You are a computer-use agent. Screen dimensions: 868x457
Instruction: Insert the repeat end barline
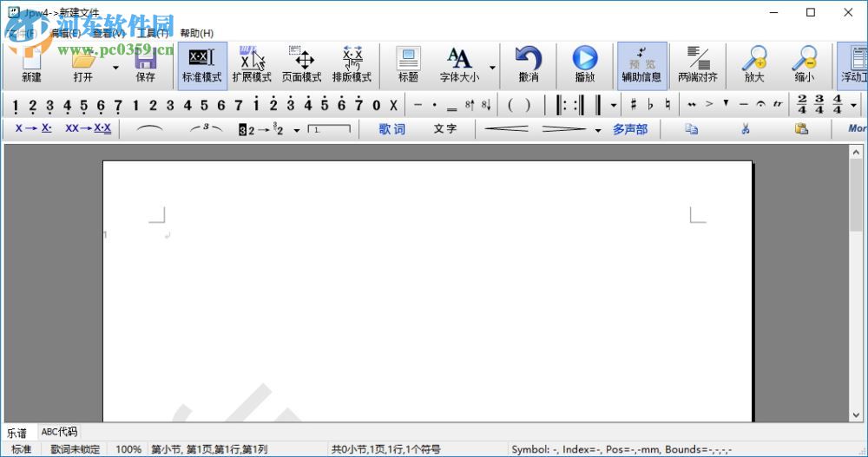coord(578,105)
